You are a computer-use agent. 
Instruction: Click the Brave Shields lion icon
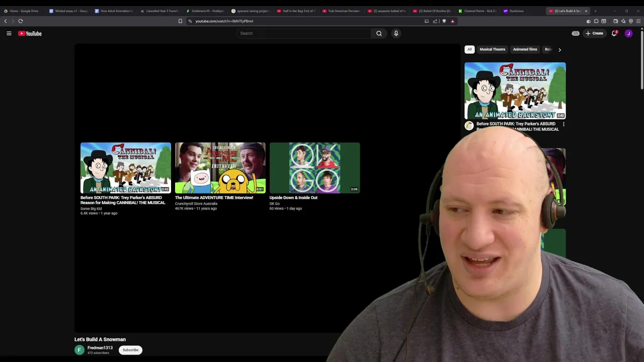[444, 21]
